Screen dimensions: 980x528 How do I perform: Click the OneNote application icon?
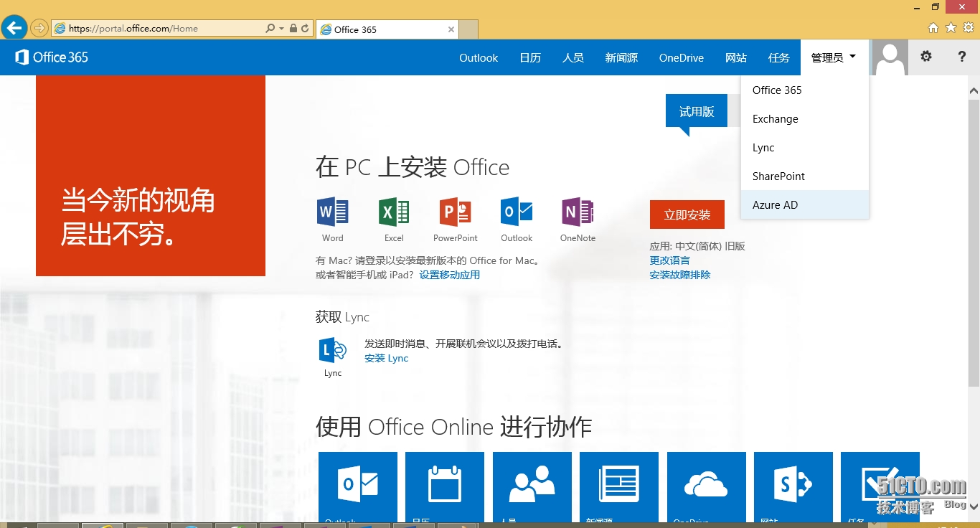578,212
